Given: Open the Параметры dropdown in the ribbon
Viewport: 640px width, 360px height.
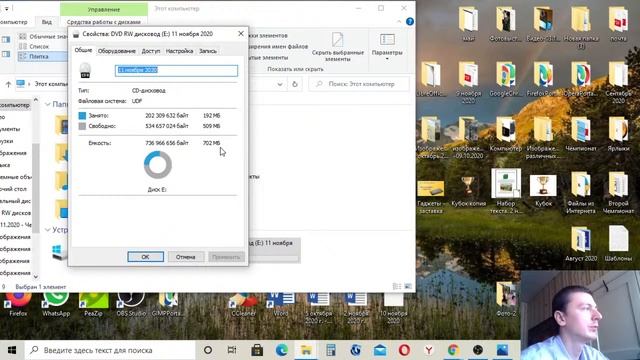Looking at the screenshot, I should (x=387, y=47).
